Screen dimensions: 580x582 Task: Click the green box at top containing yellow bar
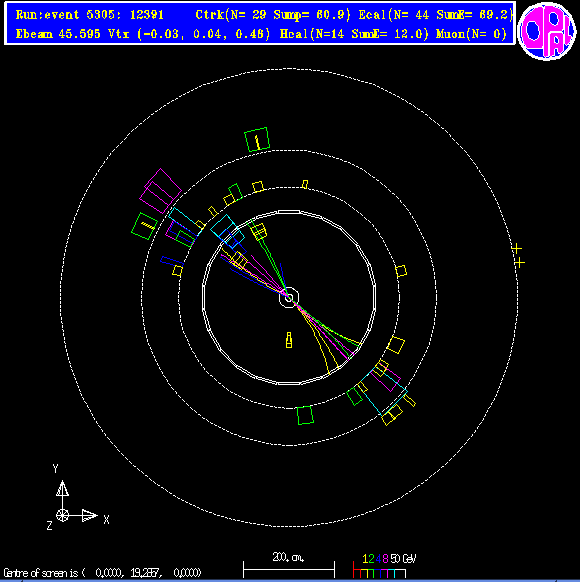(257, 140)
